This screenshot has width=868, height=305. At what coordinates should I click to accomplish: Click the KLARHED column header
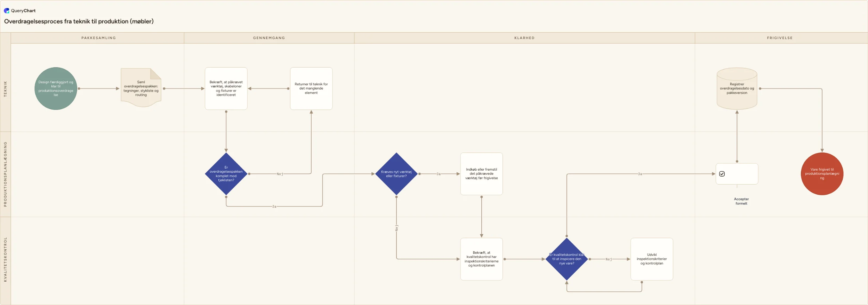(x=524, y=38)
